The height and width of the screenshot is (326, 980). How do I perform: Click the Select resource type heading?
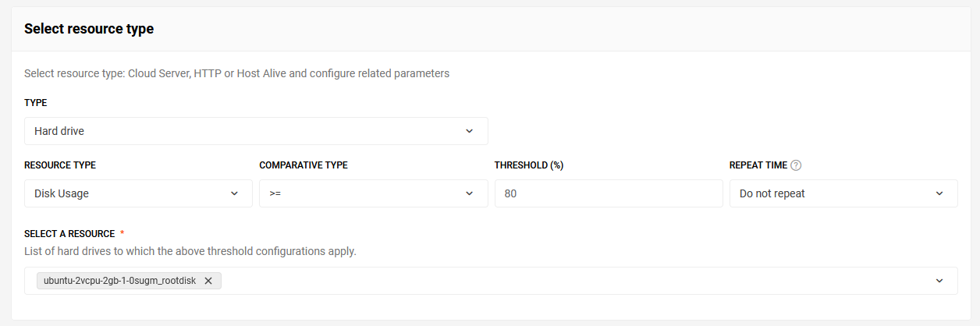coord(89,29)
